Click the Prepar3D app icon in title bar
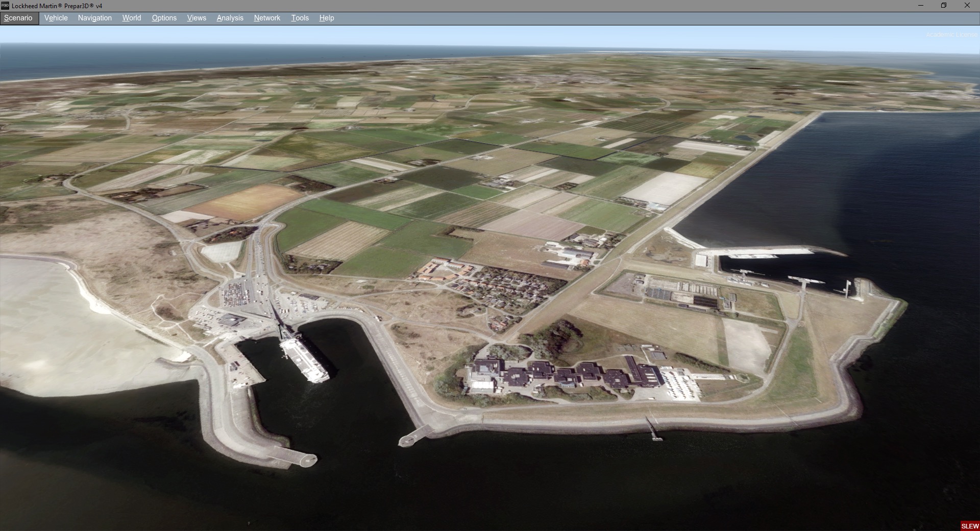 (5, 6)
